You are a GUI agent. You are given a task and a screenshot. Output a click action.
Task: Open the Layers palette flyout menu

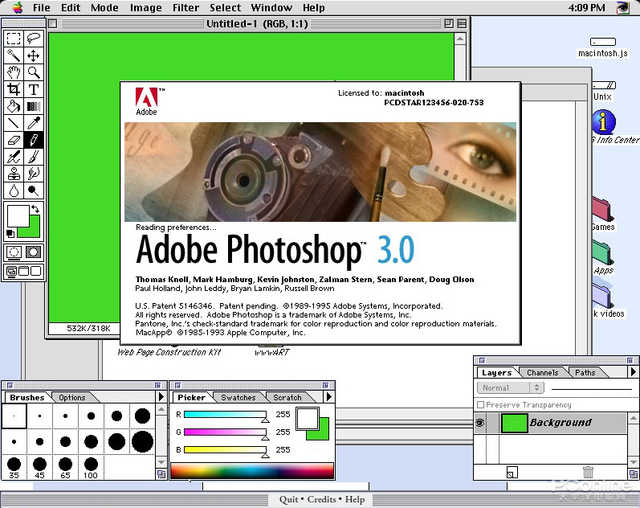pos(633,372)
